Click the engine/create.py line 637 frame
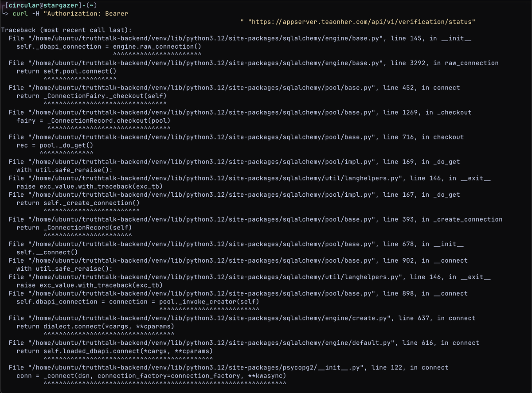Image resolution: width=532 pixels, height=393 pixels. pyautogui.click(x=242, y=319)
